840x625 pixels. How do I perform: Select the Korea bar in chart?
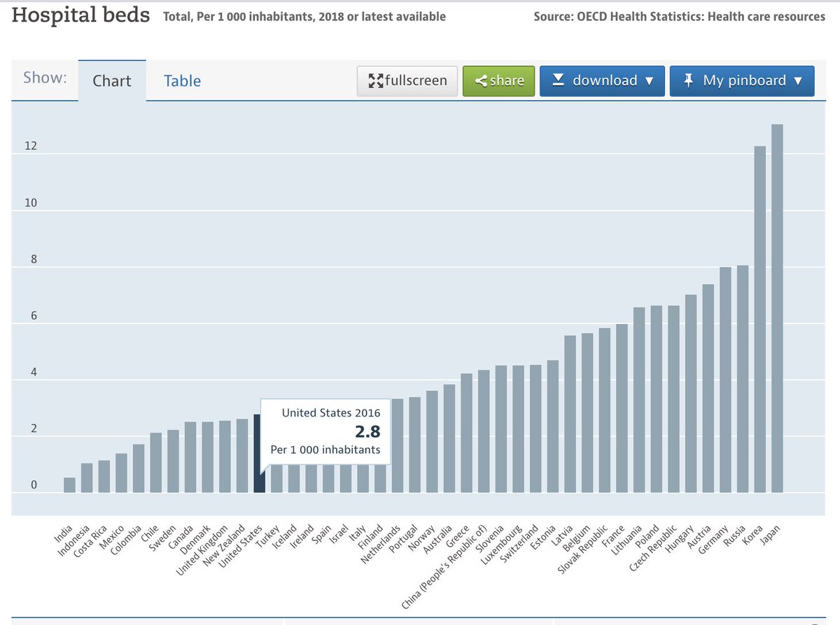[x=760, y=319]
